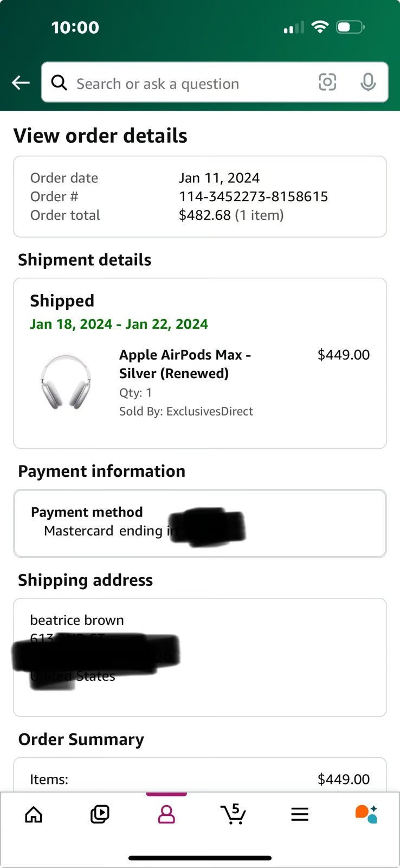Launch the Rufus AI assistant icon
This screenshot has width=400, height=868.
click(366, 814)
